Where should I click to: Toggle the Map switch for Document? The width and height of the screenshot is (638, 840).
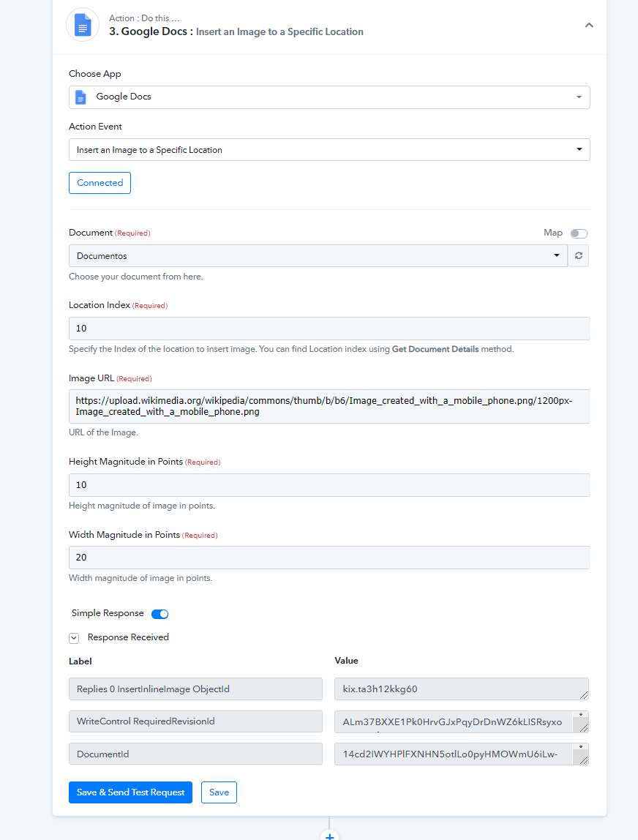(579, 233)
